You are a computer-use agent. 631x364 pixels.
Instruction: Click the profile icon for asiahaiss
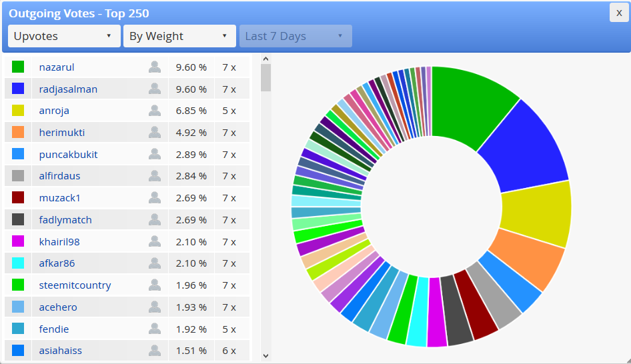coord(155,350)
